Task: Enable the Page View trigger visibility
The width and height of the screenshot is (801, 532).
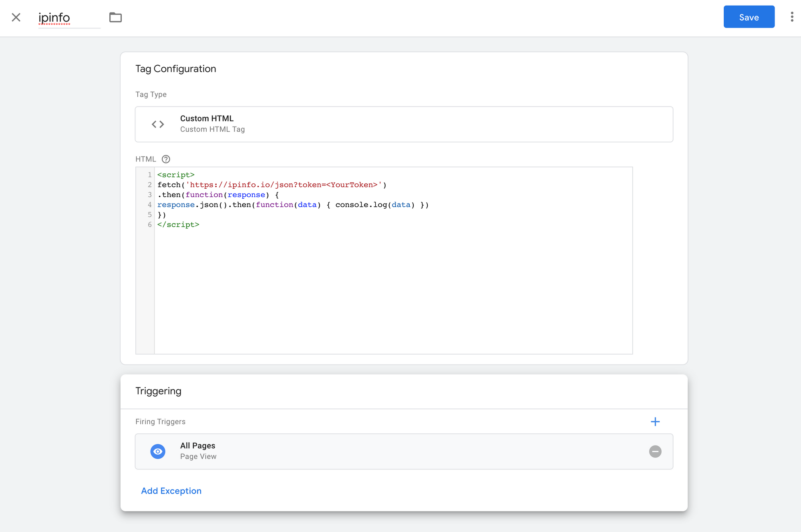Action: [x=158, y=451]
